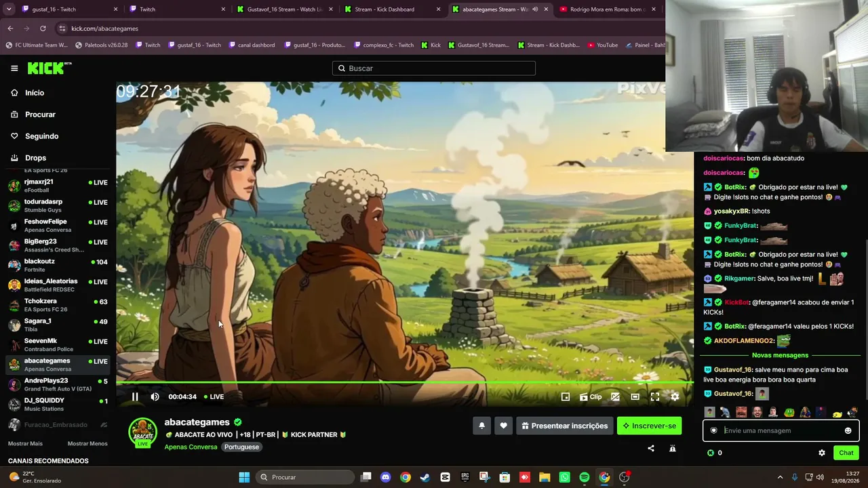
Task: Reload the current page
Action: [43, 28]
